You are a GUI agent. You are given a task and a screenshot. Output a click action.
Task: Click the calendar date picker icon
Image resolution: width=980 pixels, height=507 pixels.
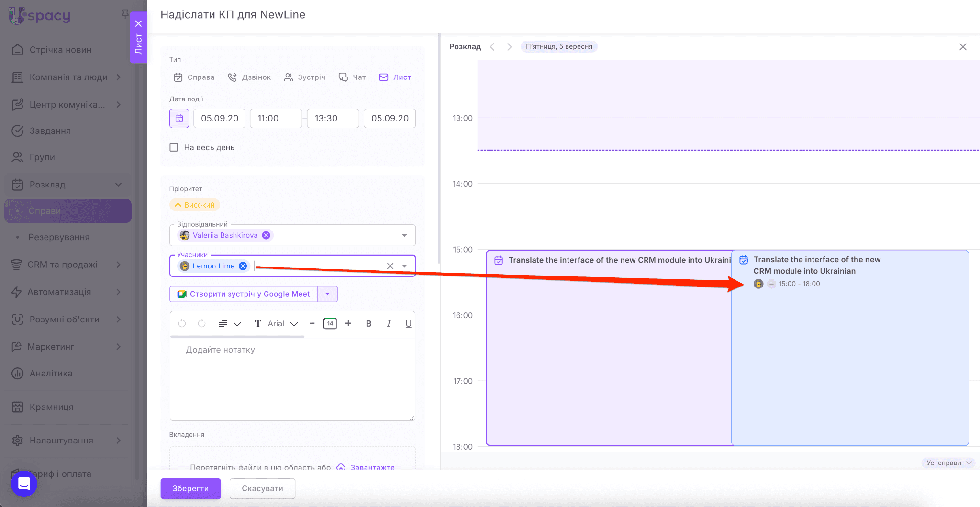point(179,118)
